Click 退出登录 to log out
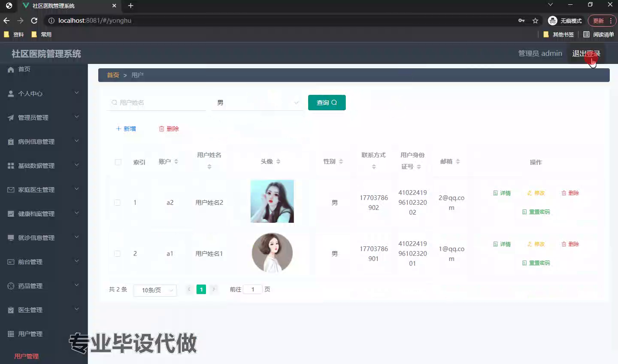The width and height of the screenshot is (618, 364). click(586, 54)
